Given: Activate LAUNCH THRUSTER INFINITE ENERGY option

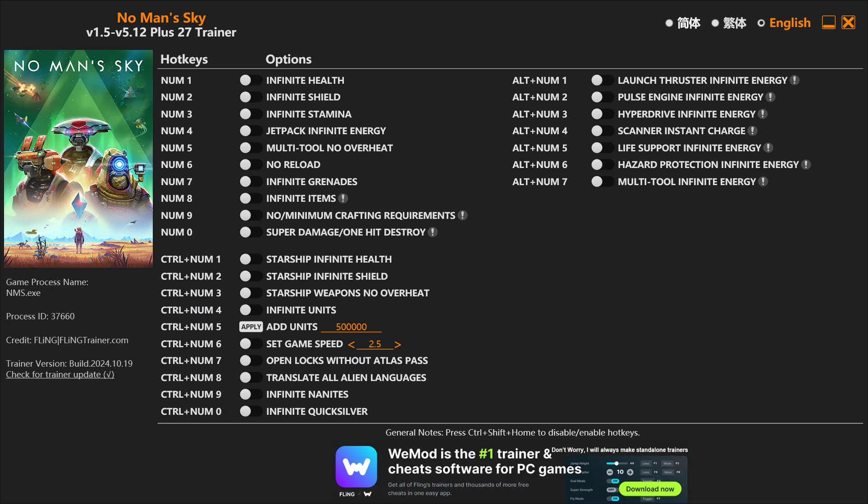Looking at the screenshot, I should 599,80.
